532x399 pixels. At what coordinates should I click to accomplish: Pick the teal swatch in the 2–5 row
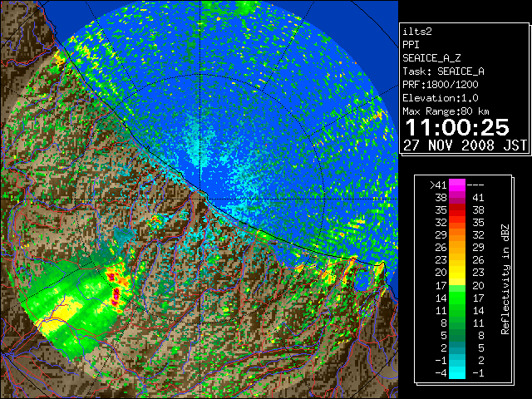point(457,347)
